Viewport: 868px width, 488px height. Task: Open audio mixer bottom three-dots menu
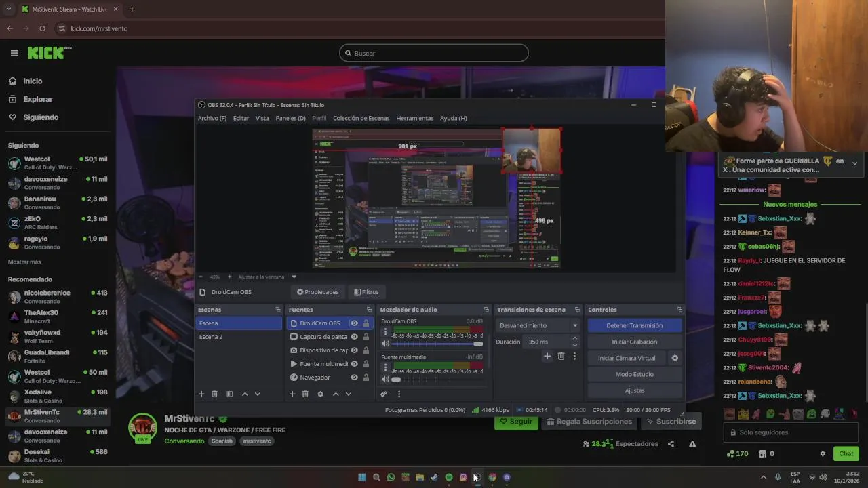(399, 394)
